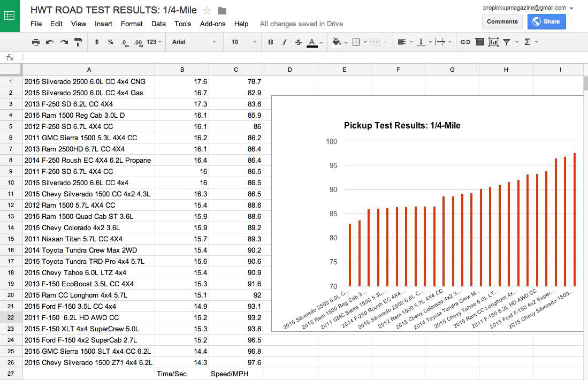Image resolution: width=588 pixels, height=380 pixels.
Task: Toggle strikethrough formatting
Action: [298, 42]
